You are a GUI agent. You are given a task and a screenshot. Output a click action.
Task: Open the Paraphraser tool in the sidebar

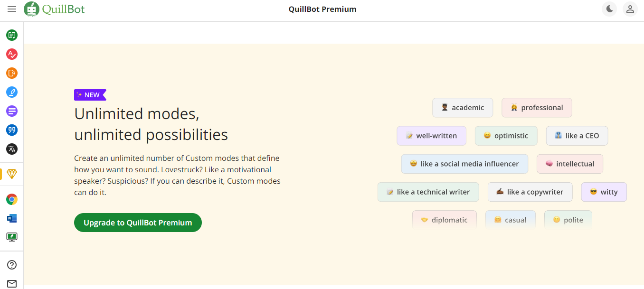point(11,35)
